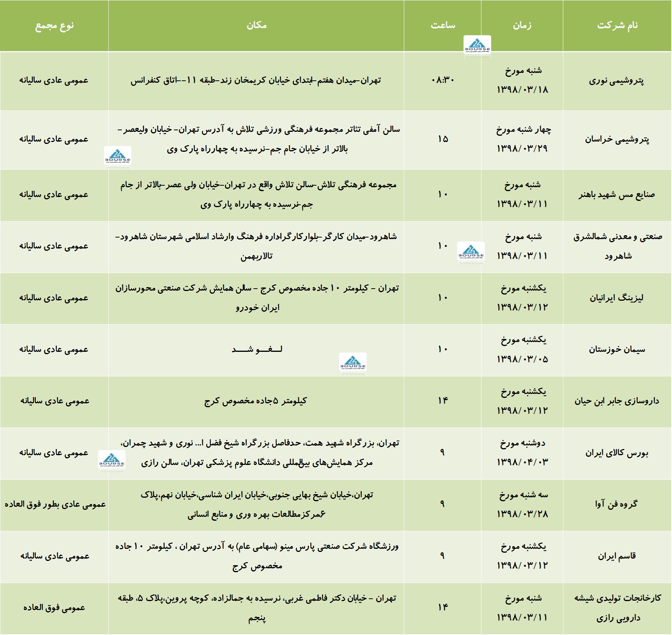Click time '14' in داروسازی جابر ابن حیان row
This screenshot has width=672, height=635.
[x=443, y=401]
